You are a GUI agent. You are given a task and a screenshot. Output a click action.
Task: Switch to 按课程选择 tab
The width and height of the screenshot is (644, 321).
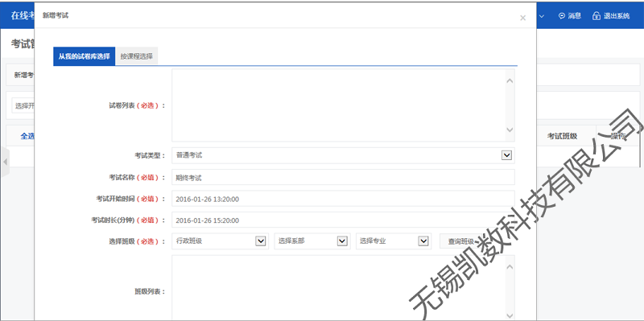click(136, 56)
